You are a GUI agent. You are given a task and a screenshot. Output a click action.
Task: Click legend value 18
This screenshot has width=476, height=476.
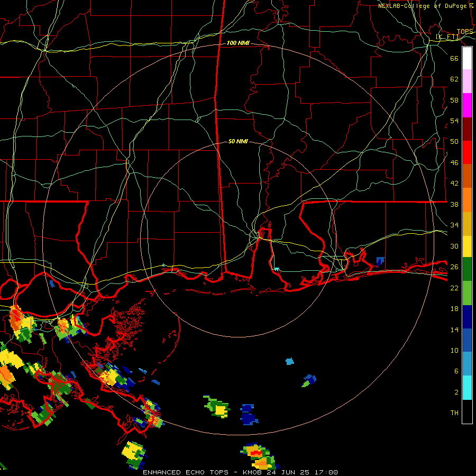pyautogui.click(x=454, y=309)
